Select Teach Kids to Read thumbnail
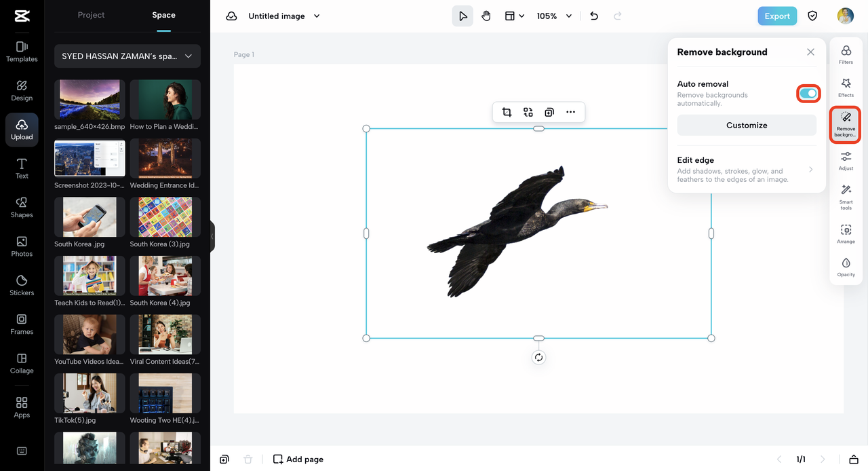868x471 pixels. [90, 276]
